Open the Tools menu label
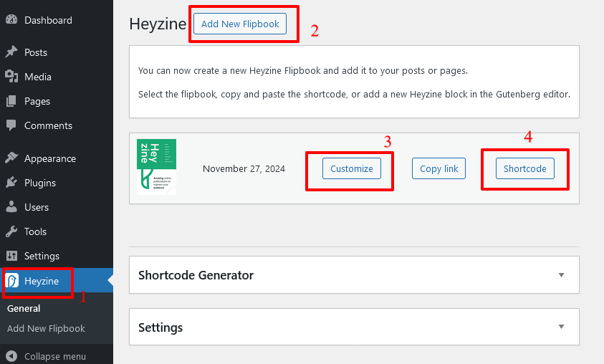Image resolution: width=604 pixels, height=364 pixels. [35, 231]
